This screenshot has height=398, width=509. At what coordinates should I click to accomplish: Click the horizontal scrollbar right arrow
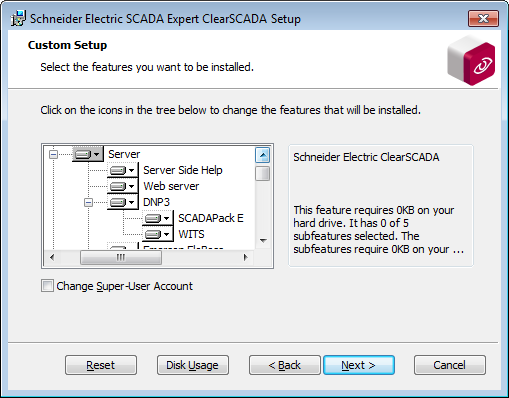[x=246, y=257]
